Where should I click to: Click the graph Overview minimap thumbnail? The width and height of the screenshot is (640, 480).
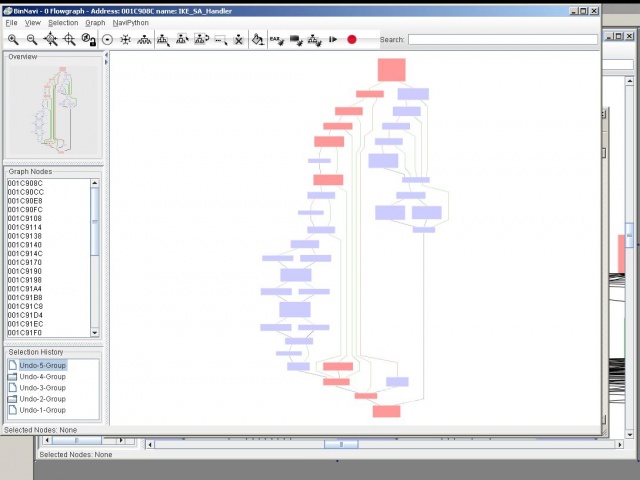click(53, 109)
